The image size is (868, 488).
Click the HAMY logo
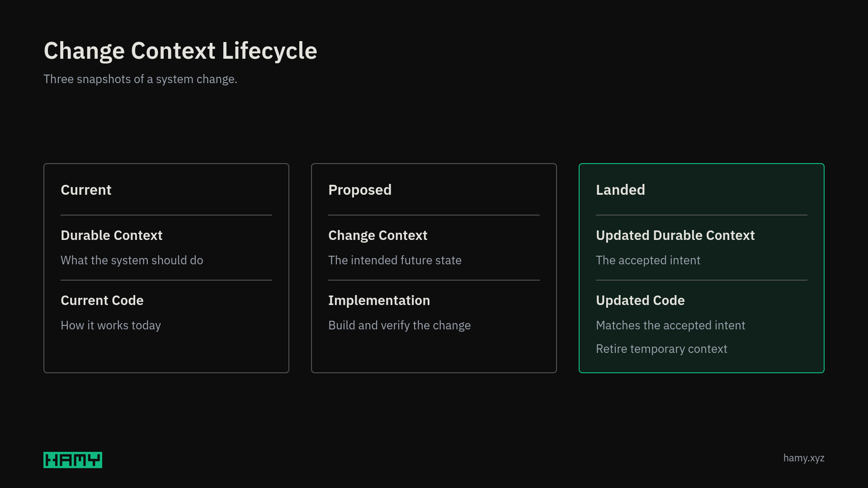(73, 460)
